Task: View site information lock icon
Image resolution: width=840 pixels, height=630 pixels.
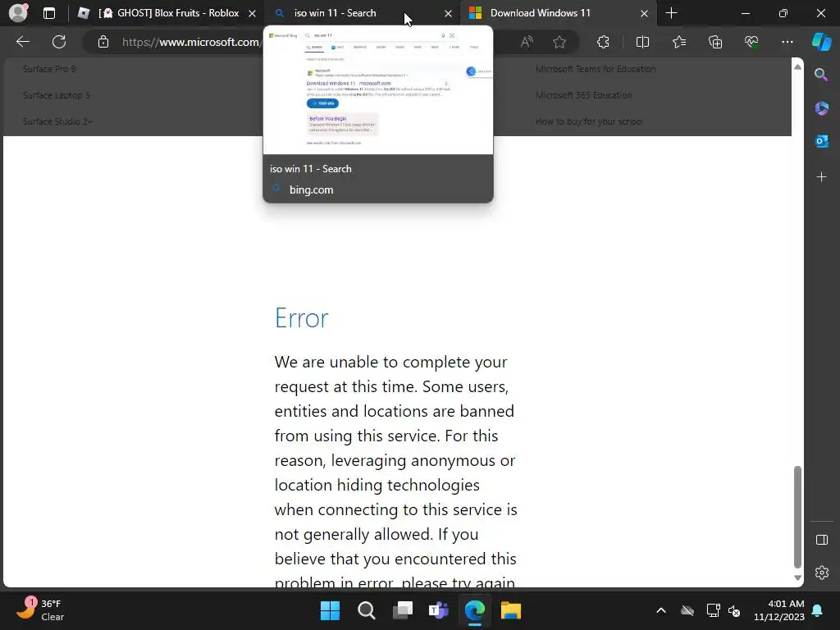Action: coord(103,42)
